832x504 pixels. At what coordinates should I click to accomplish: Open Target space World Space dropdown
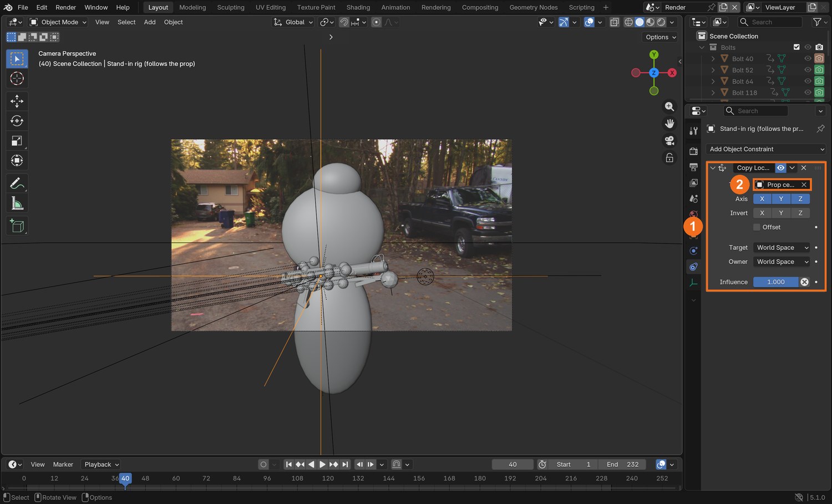tap(783, 248)
